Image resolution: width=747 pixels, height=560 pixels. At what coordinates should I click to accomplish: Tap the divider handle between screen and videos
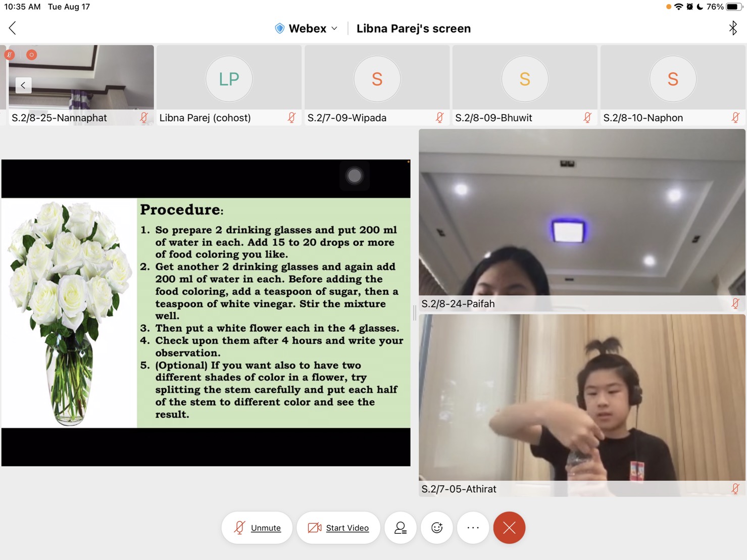coord(415,313)
